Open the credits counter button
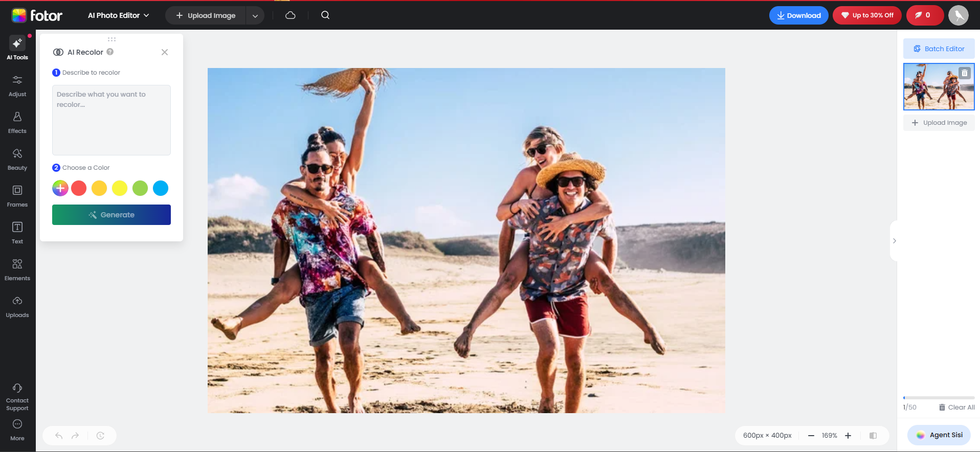Viewport: 980px width, 452px height. (x=925, y=15)
